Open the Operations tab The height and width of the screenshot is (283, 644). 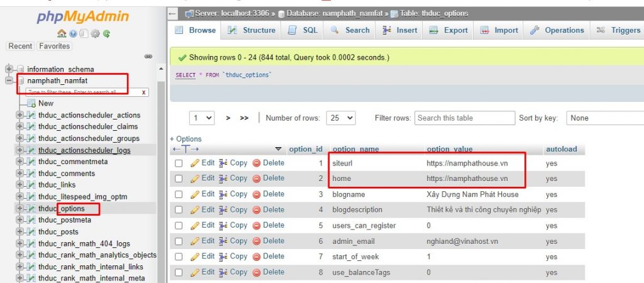pos(557,30)
